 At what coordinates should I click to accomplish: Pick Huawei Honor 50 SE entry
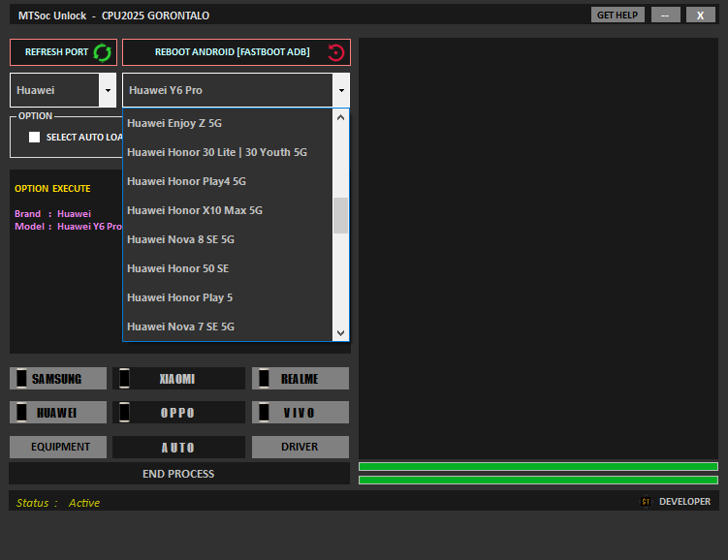228,268
